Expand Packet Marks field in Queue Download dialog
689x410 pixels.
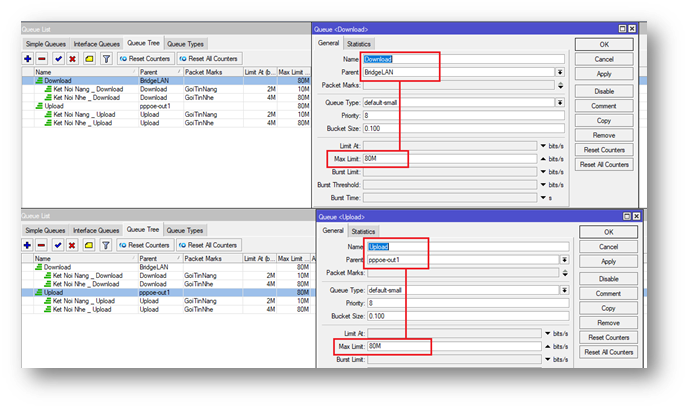(x=560, y=85)
